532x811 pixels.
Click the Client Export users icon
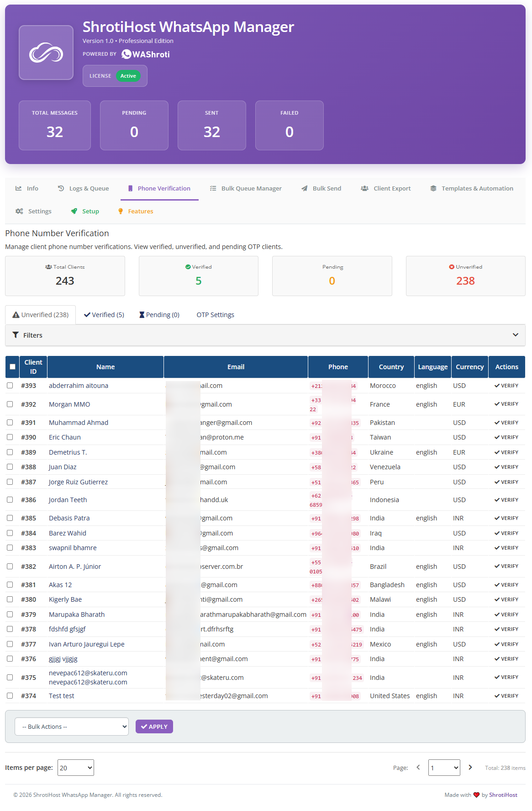tap(364, 188)
